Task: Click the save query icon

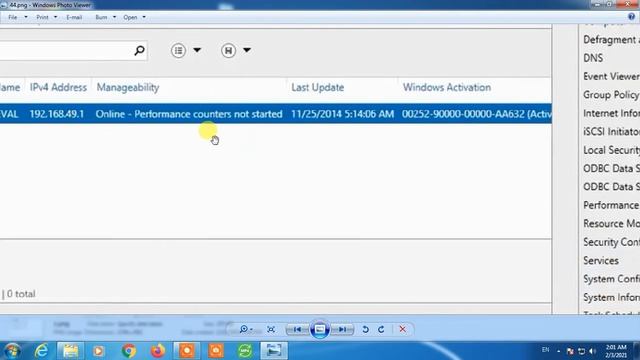Action: coord(228,51)
